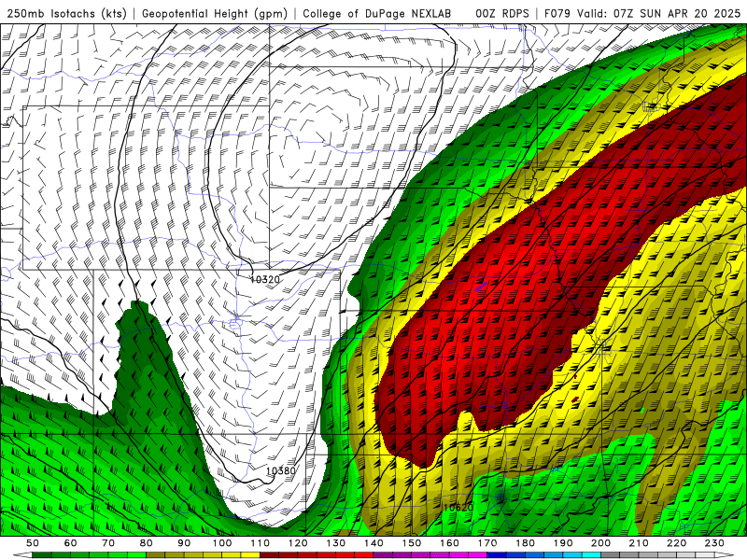Click the 10320 height contour label
747x560 pixels.
click(265, 279)
